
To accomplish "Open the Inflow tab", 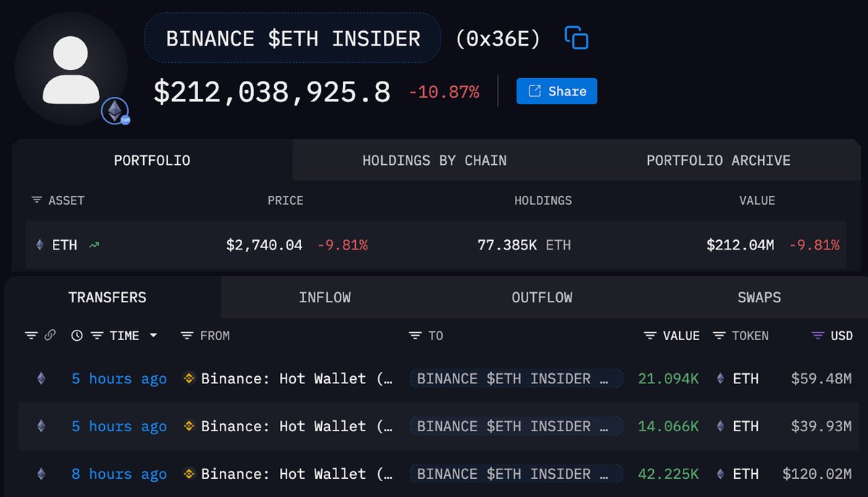I will (x=325, y=297).
